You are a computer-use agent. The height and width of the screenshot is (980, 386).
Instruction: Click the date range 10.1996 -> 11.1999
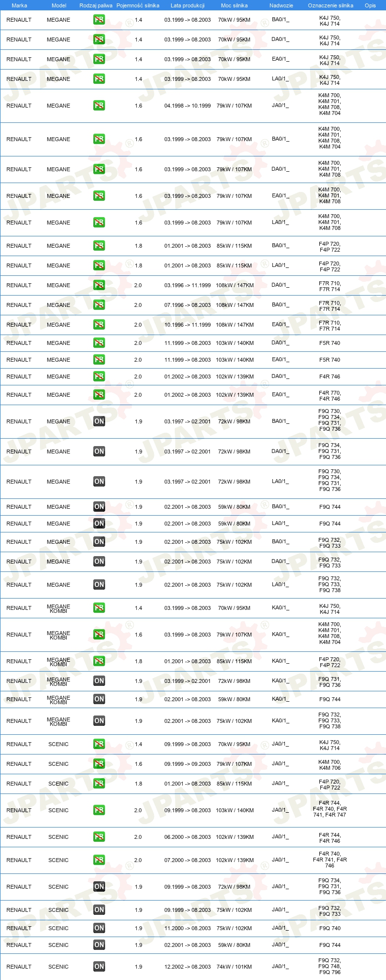click(x=188, y=325)
